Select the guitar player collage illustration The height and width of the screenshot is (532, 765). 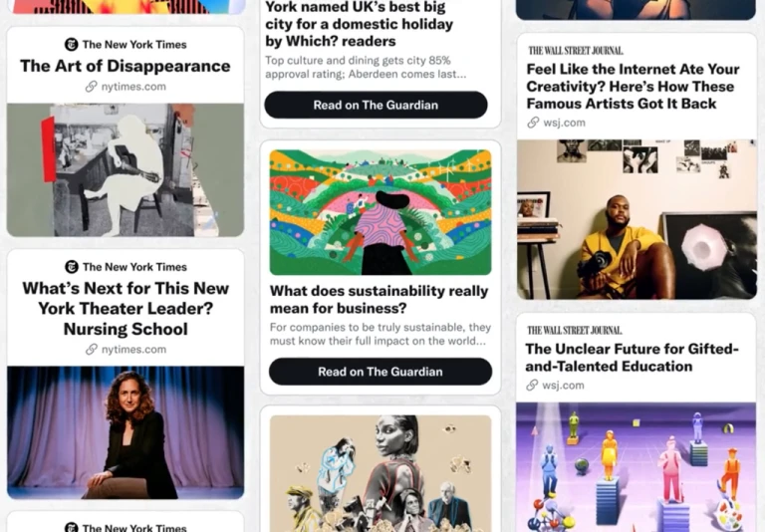(x=126, y=169)
